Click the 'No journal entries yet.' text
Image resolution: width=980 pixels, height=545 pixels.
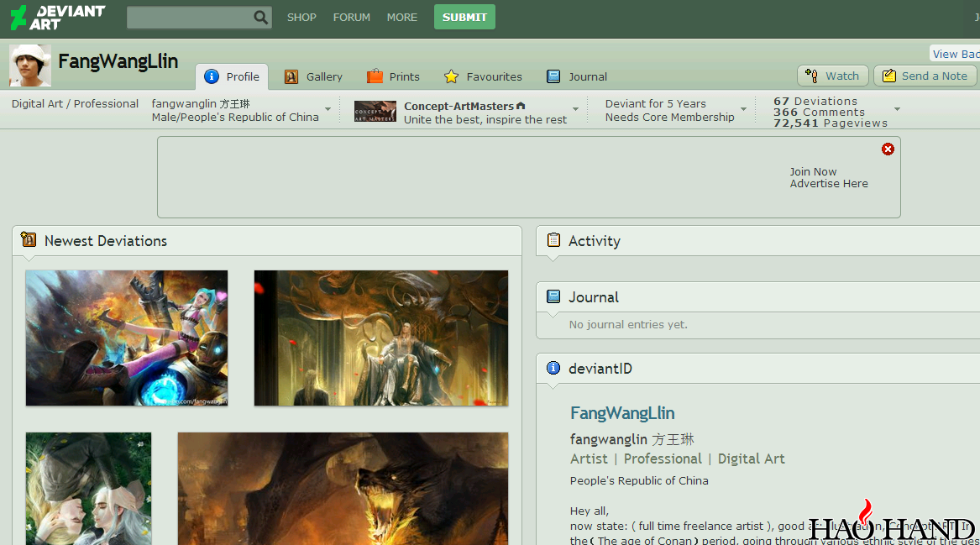tap(628, 324)
